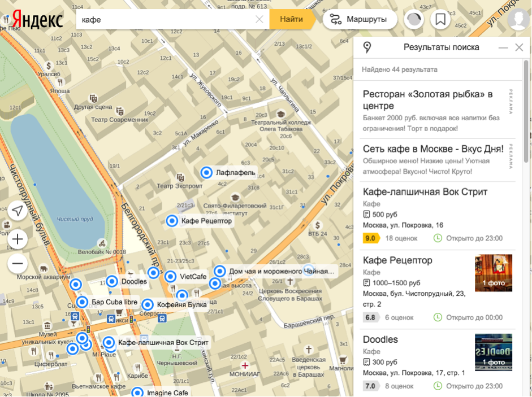Open the user profile avatar
This screenshot has width=532, height=397.
(518, 19)
